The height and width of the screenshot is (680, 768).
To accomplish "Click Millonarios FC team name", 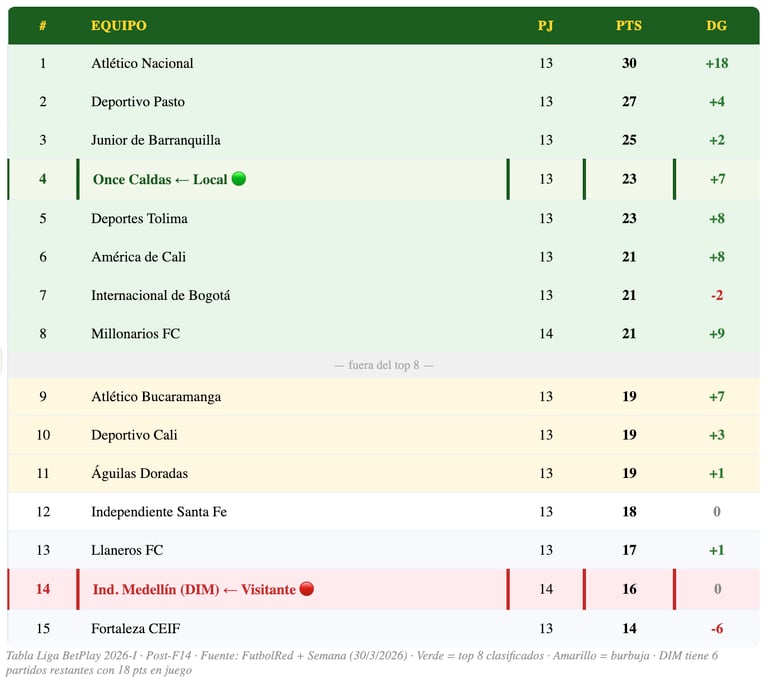I will (x=135, y=334).
